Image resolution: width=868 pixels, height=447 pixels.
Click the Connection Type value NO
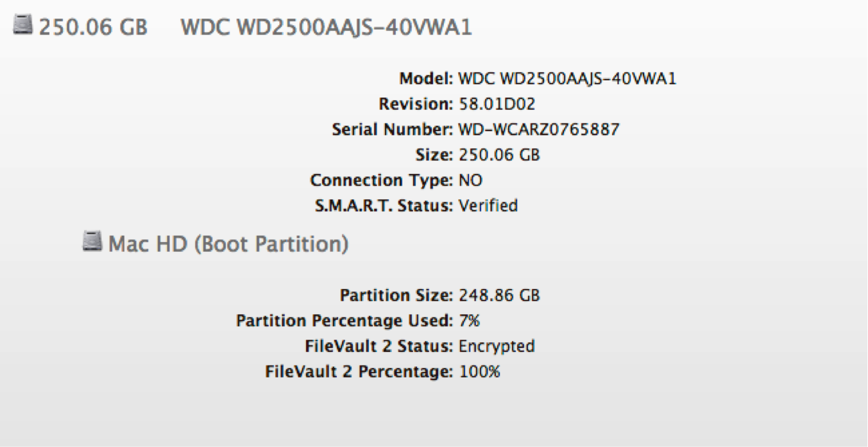coord(470,180)
